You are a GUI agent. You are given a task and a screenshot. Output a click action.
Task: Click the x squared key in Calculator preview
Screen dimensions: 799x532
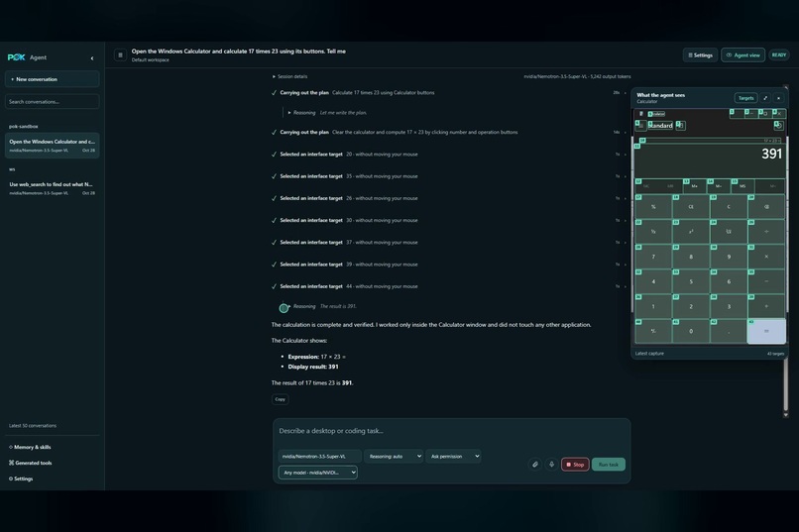[691, 232]
